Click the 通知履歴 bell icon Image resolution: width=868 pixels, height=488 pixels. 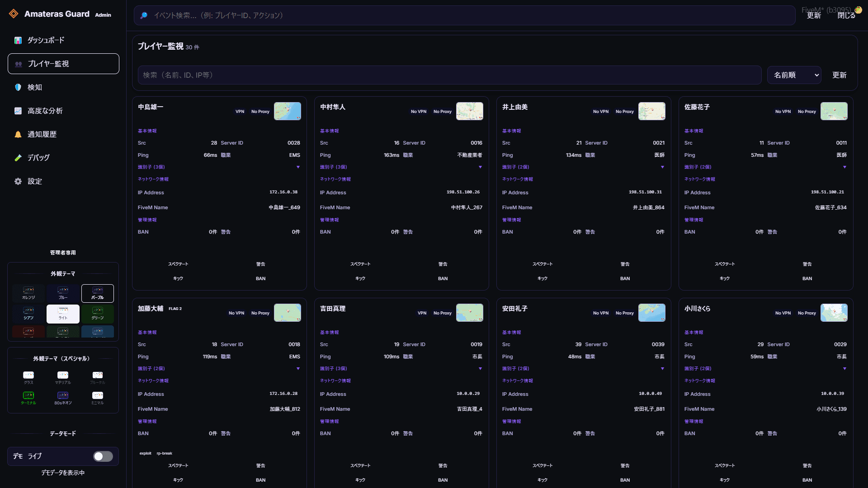point(18,134)
